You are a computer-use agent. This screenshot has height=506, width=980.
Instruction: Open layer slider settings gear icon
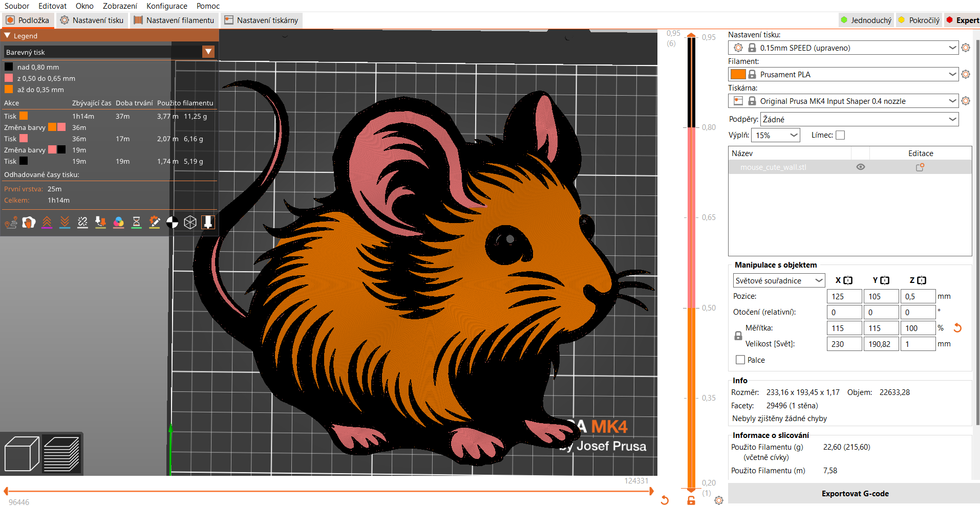tap(719, 500)
